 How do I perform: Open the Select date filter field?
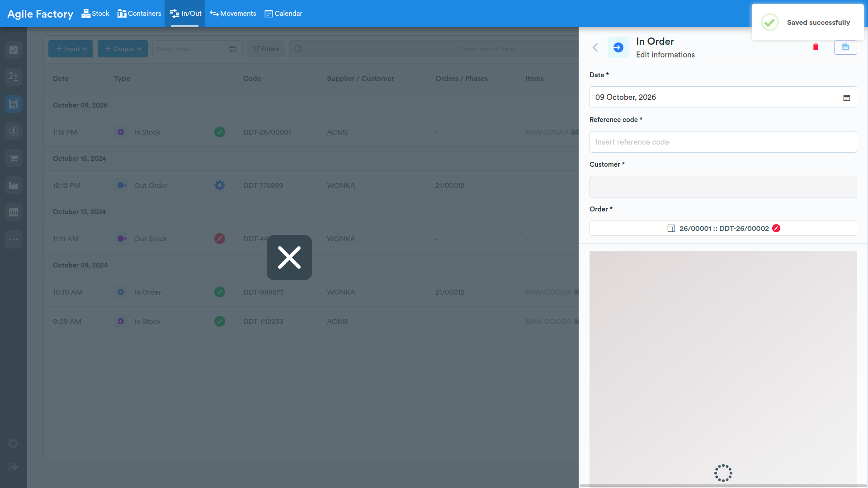[x=197, y=49]
